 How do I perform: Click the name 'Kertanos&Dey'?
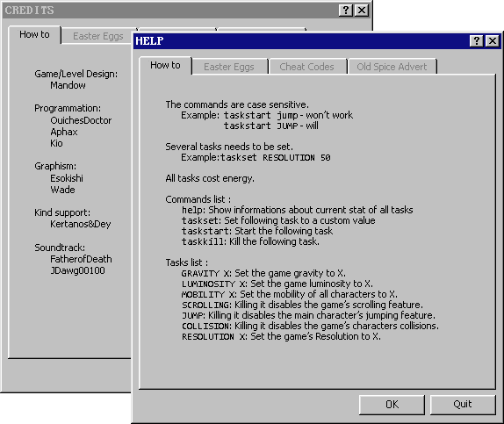click(81, 225)
